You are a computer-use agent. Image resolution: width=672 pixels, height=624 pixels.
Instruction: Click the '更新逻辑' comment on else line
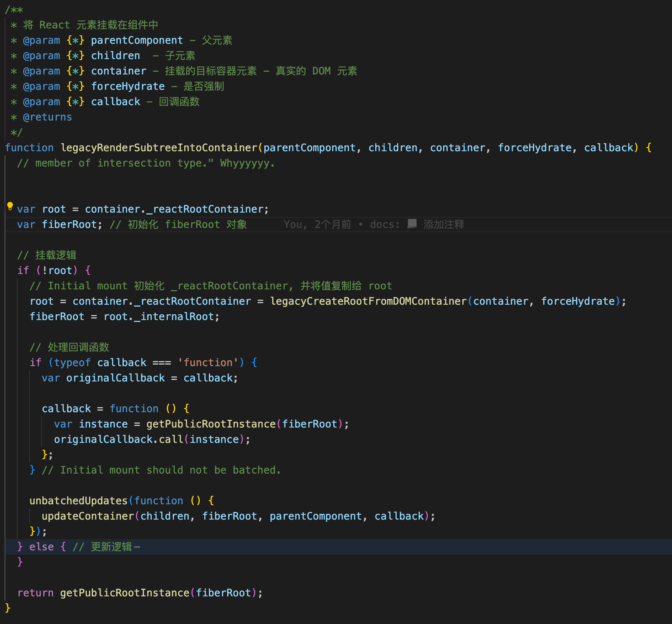(x=102, y=547)
